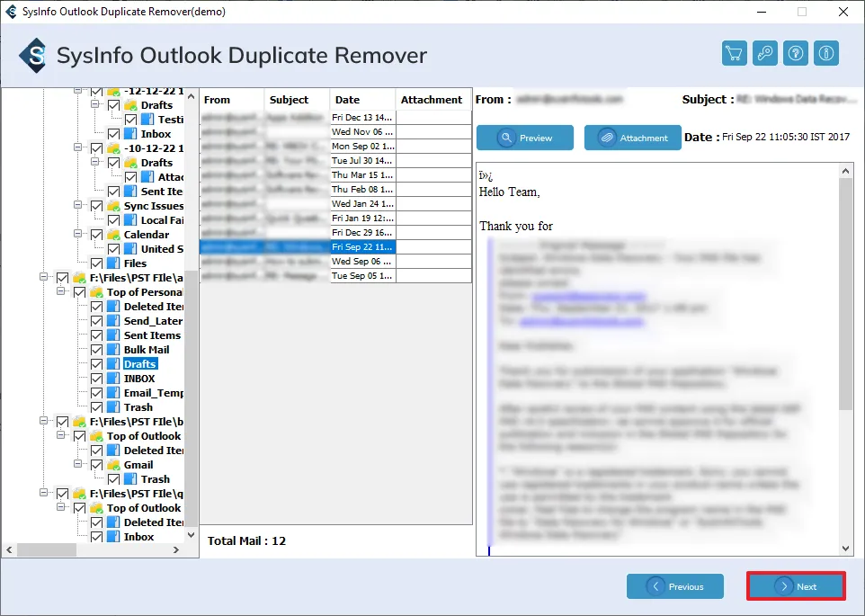Select the mail dated Wed Jan 24

click(335, 203)
